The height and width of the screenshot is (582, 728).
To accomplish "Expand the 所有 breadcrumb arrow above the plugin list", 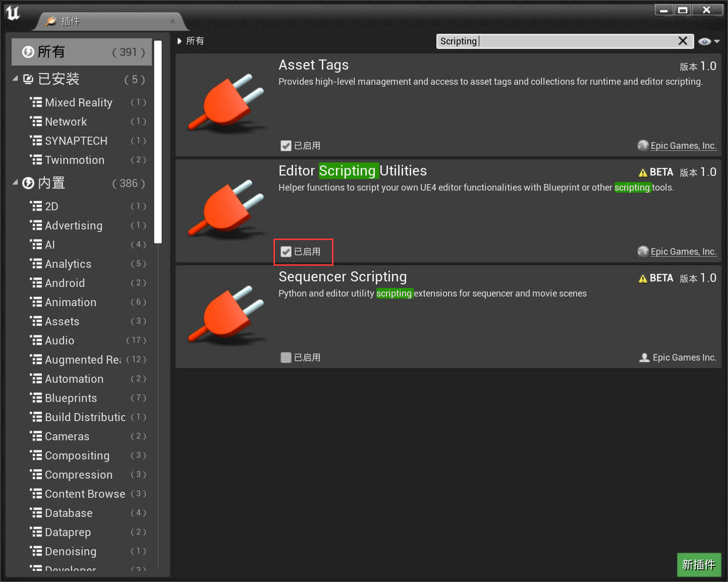I will [180, 41].
